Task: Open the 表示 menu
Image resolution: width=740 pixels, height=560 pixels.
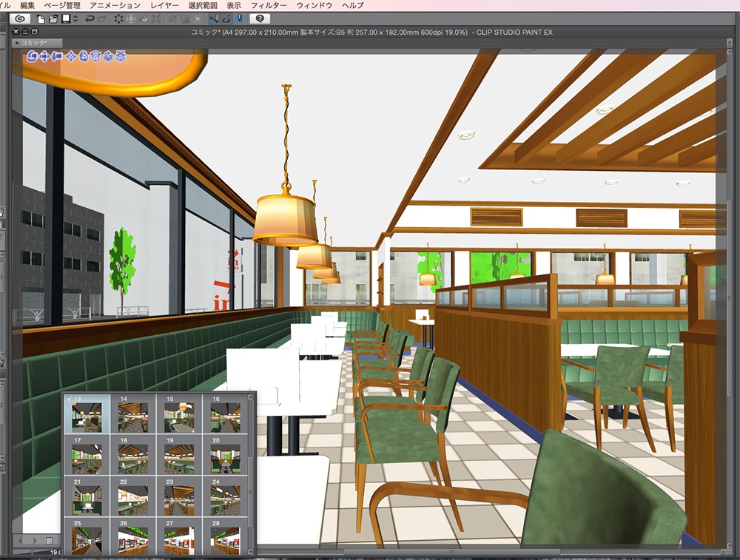Action: [x=234, y=6]
